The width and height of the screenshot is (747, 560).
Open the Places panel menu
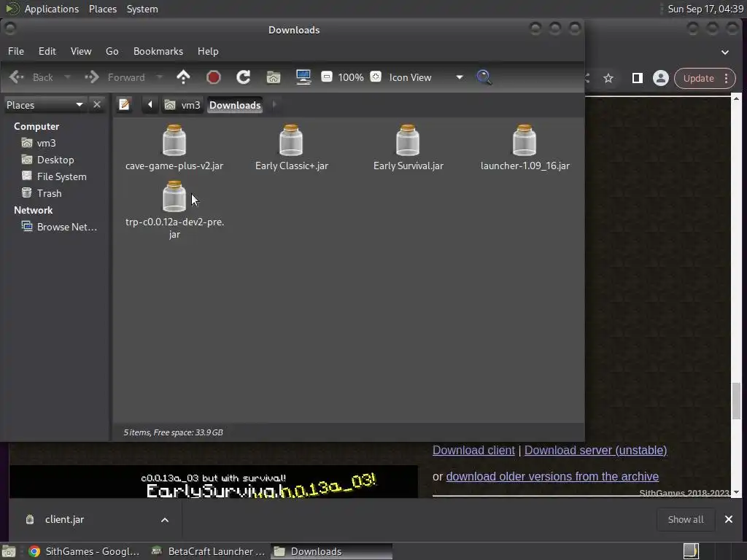[103, 9]
